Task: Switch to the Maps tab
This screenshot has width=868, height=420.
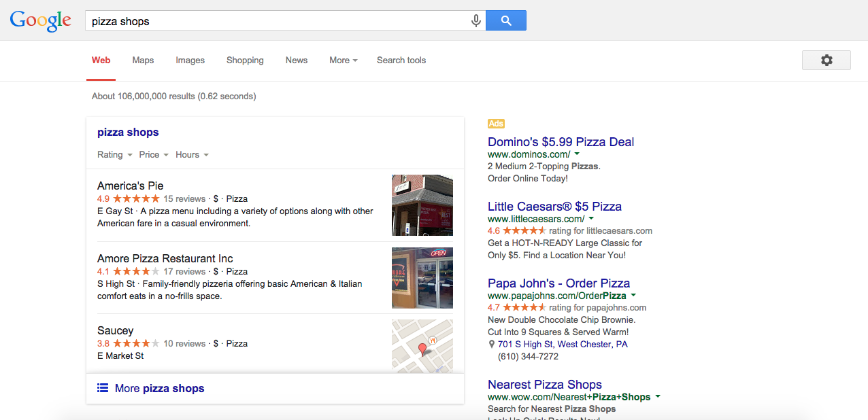Action: [143, 60]
